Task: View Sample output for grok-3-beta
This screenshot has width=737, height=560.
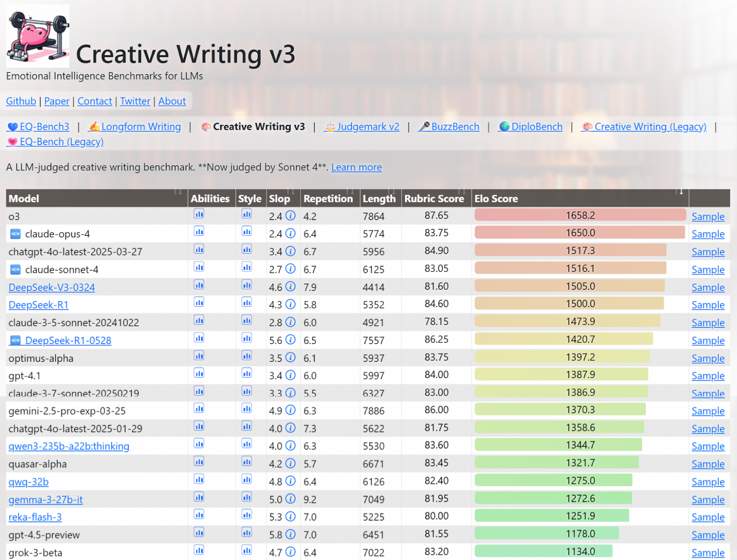Action: coord(708,552)
